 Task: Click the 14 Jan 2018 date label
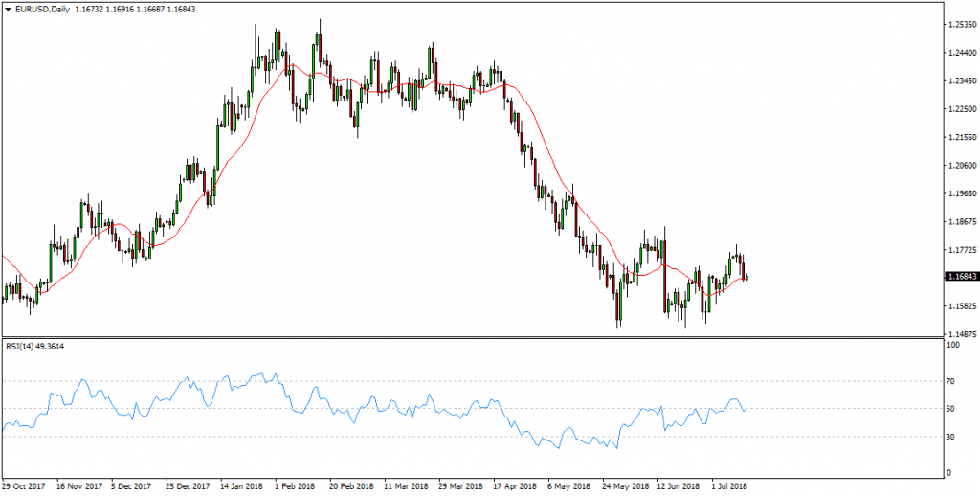tap(241, 485)
